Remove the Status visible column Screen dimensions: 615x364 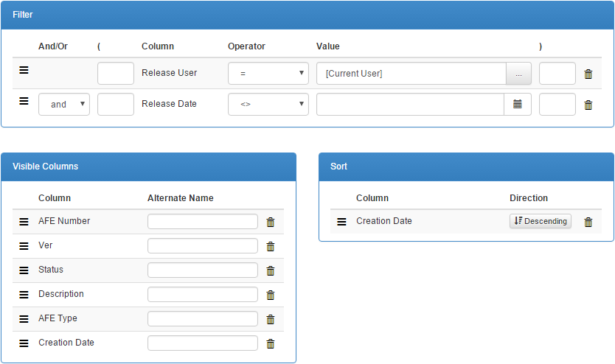(270, 270)
